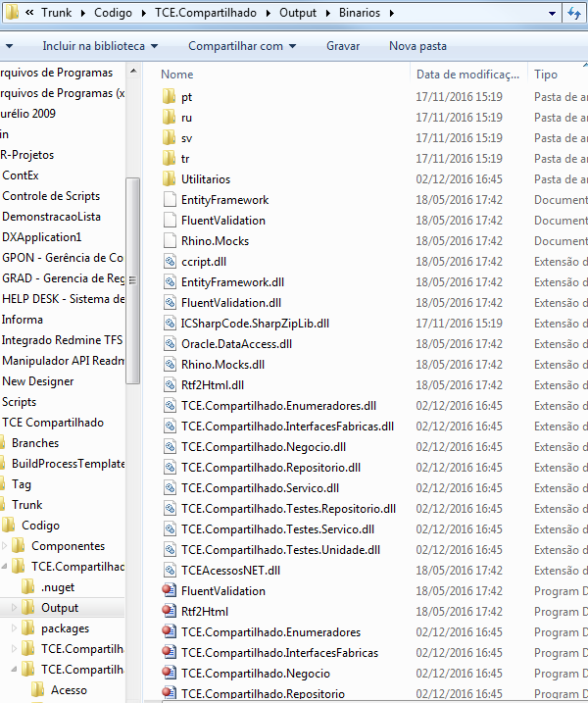Select the .nuget folder icon in tree

click(30, 587)
